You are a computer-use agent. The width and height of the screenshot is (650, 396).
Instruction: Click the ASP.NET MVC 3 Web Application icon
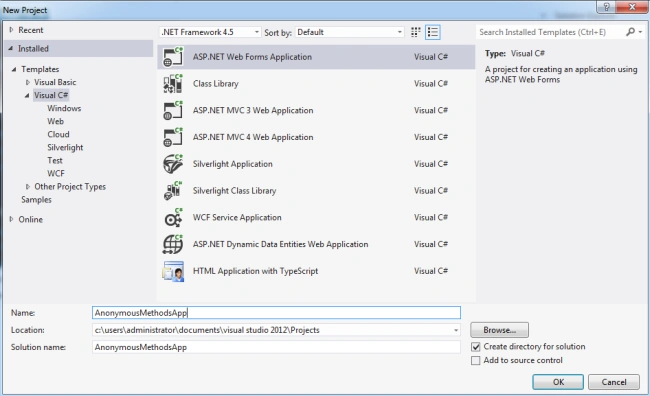click(173, 110)
